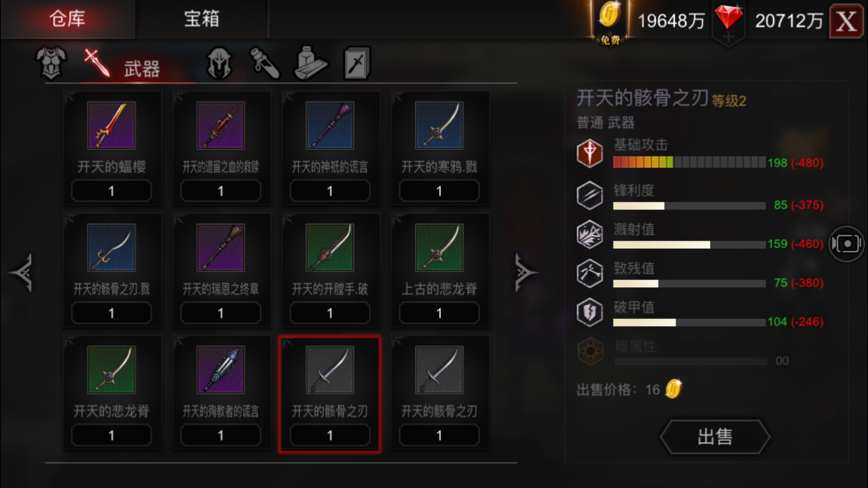Click the 基础攻击 stat bar
The width and height of the screenshot is (868, 488).
pyautogui.click(x=689, y=162)
